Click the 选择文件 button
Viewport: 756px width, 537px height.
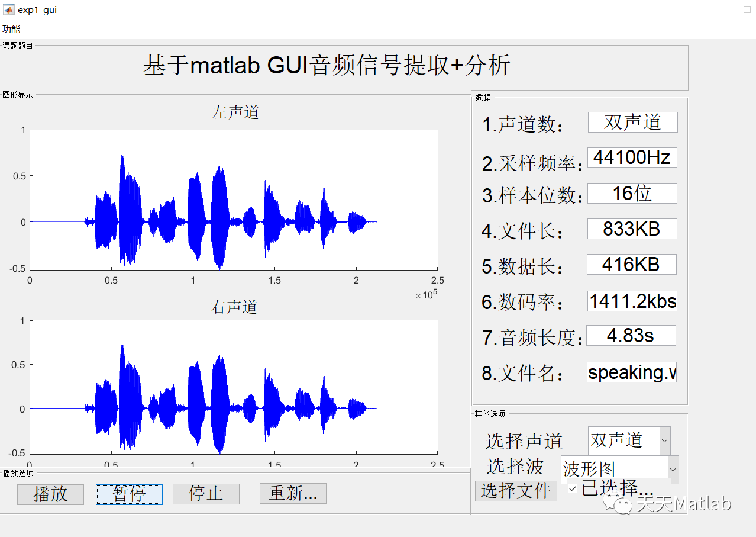516,491
